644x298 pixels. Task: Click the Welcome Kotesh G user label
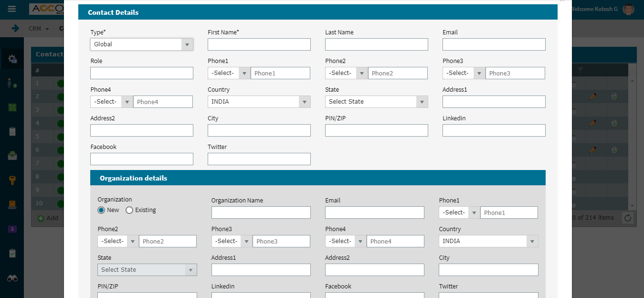pyautogui.click(x=594, y=9)
